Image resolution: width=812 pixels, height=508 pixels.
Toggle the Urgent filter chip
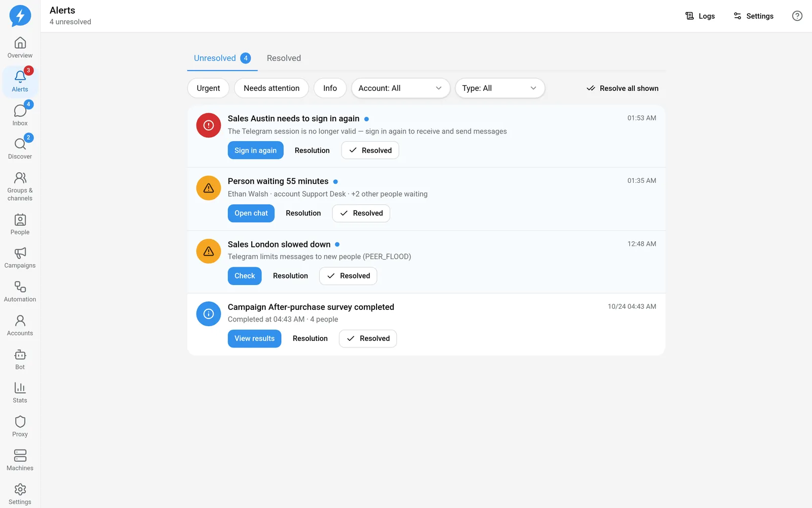click(208, 88)
